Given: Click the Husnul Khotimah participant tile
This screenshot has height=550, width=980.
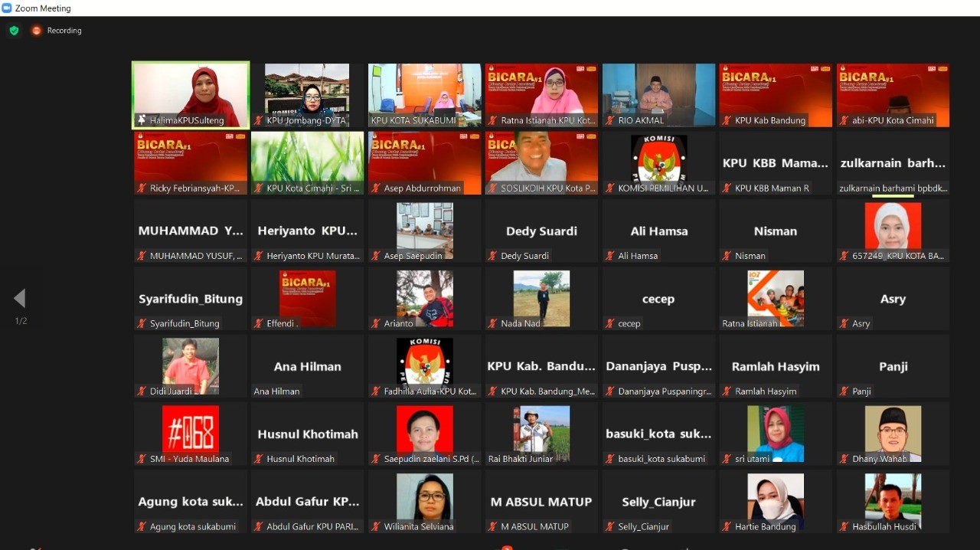Looking at the screenshot, I should click(x=308, y=434).
